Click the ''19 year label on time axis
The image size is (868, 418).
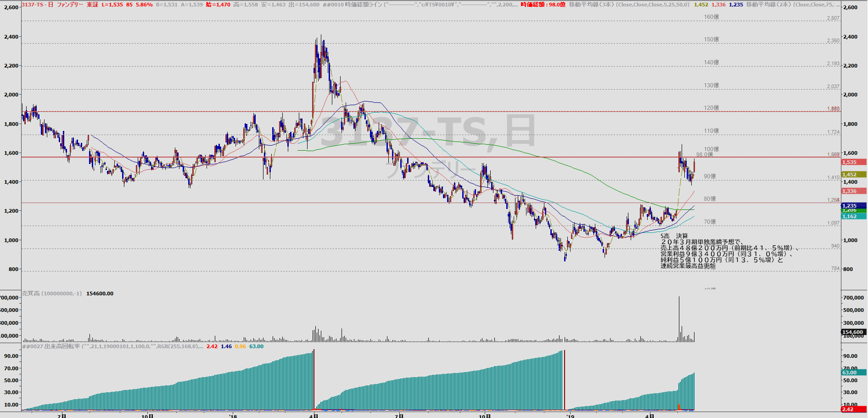[570, 416]
